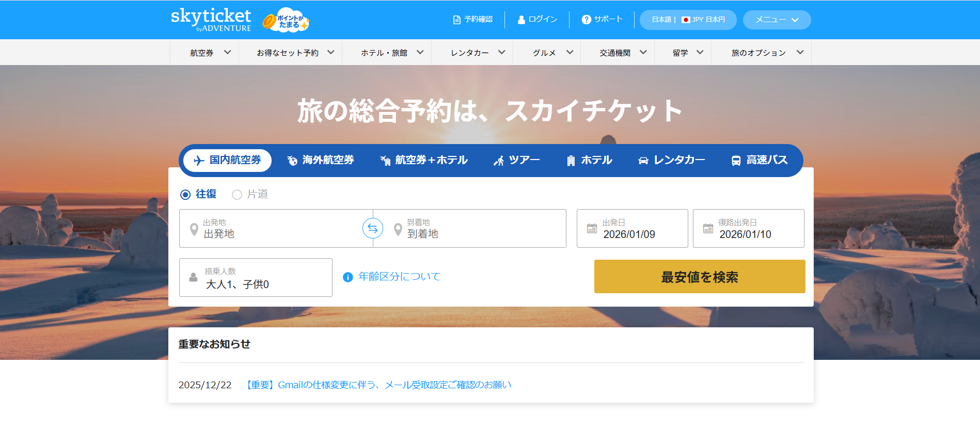Screen dimensions: 980x444
Task: Open ログイン with the person icon
Action: pos(537,20)
